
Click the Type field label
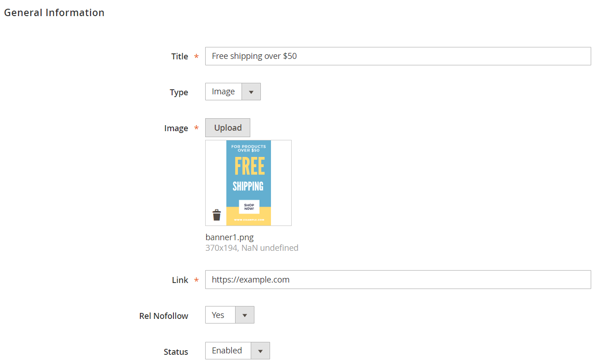[x=179, y=92]
